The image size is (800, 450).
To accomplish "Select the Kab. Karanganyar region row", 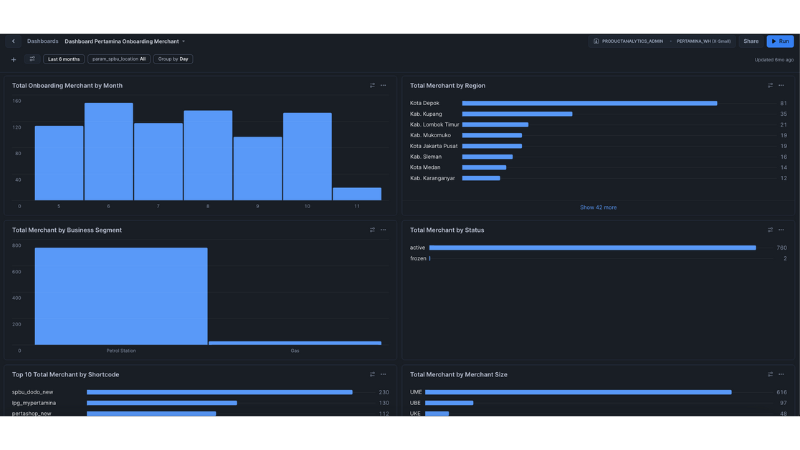I will [598, 178].
